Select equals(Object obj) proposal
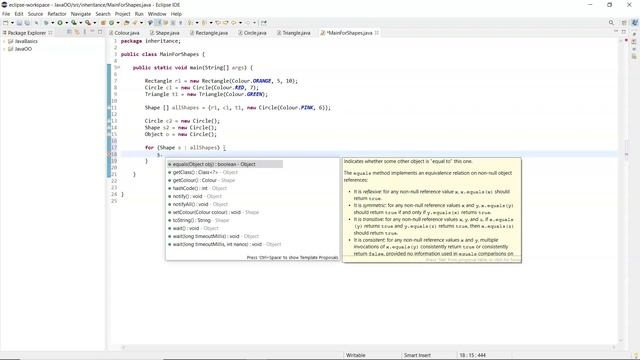 tap(225, 164)
